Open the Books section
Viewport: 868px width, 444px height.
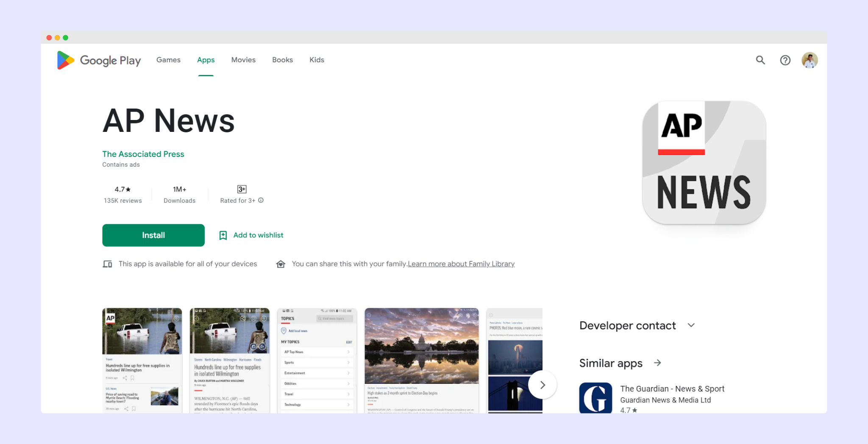tap(282, 60)
